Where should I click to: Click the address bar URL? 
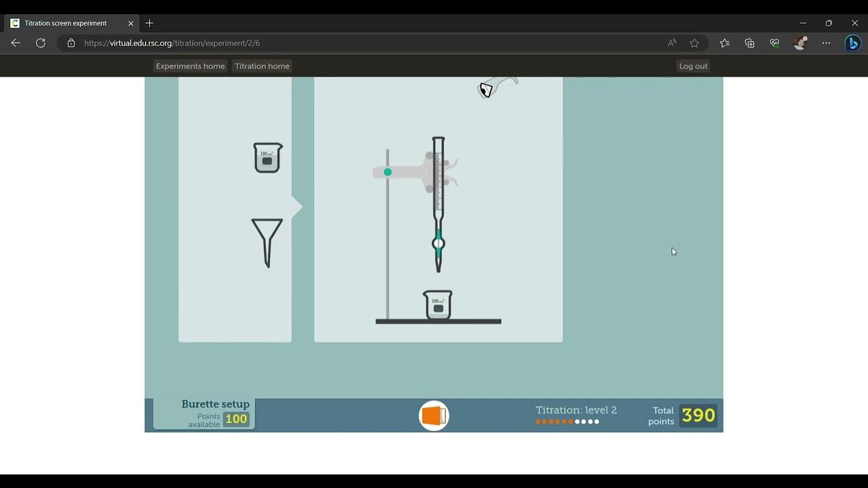point(172,43)
